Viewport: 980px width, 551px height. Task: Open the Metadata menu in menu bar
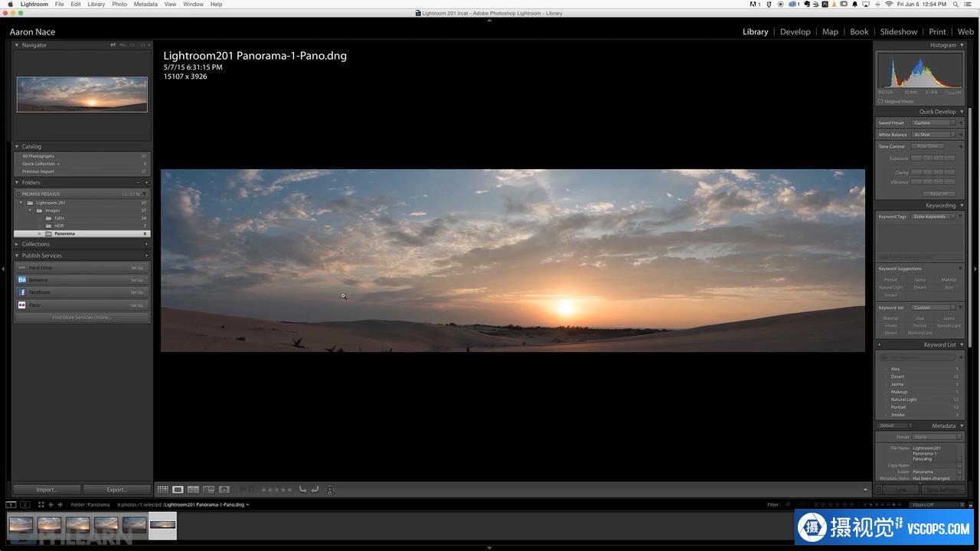[x=145, y=5]
